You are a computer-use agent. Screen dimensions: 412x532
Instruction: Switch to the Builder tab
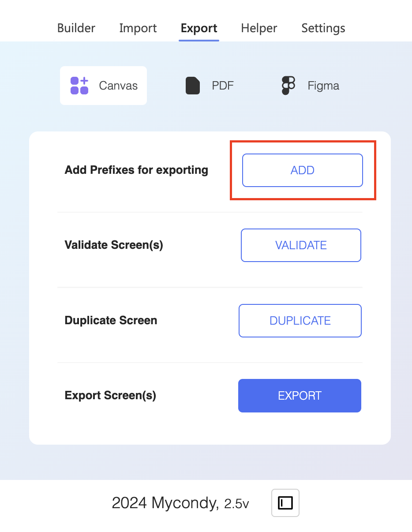[76, 28]
